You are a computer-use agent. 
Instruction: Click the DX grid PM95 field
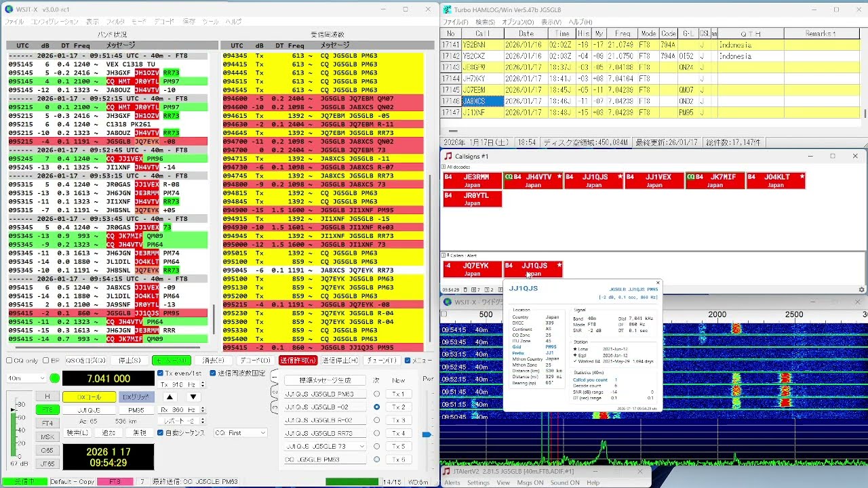click(136, 410)
